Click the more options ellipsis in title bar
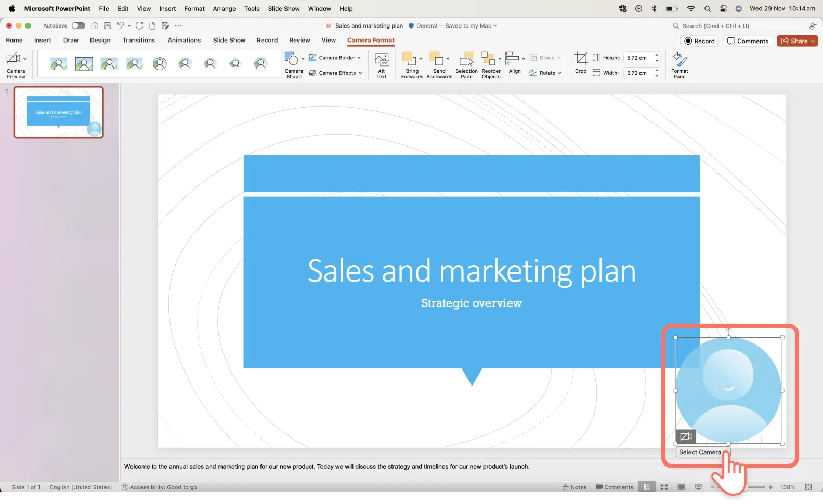Screen dimensions: 823x504 point(178,25)
